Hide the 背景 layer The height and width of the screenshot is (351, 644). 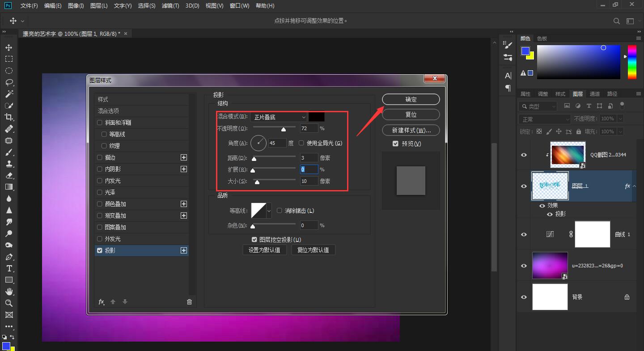[x=523, y=296]
